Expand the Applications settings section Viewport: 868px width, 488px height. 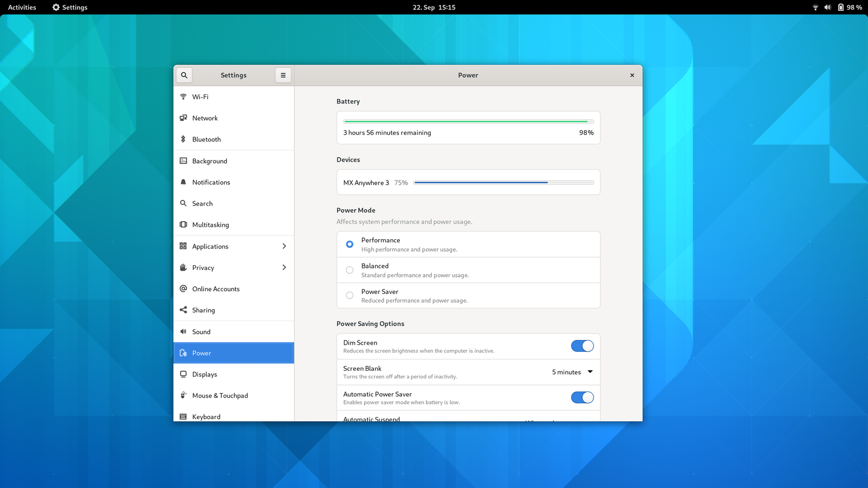click(x=284, y=246)
